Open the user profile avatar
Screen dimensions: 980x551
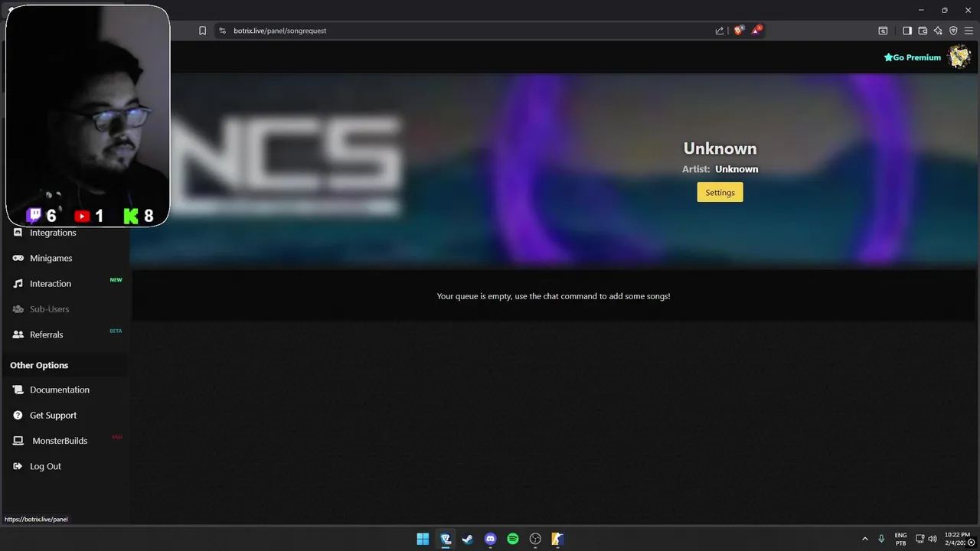pyautogui.click(x=959, y=57)
